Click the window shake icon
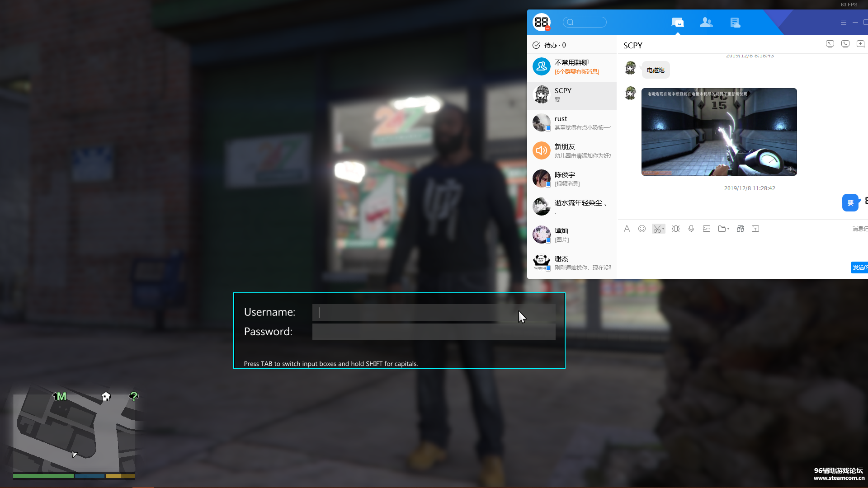Viewport: 868px width, 488px height. [x=676, y=229]
